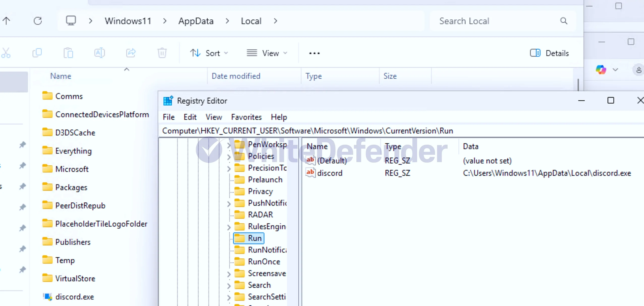Viewport: 644px width, 306px height.
Task: Open Registry Editor File menu
Action: click(x=169, y=117)
